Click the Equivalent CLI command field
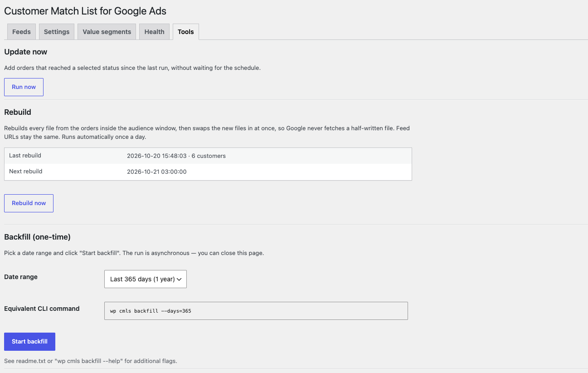588x373 pixels. coord(256,311)
